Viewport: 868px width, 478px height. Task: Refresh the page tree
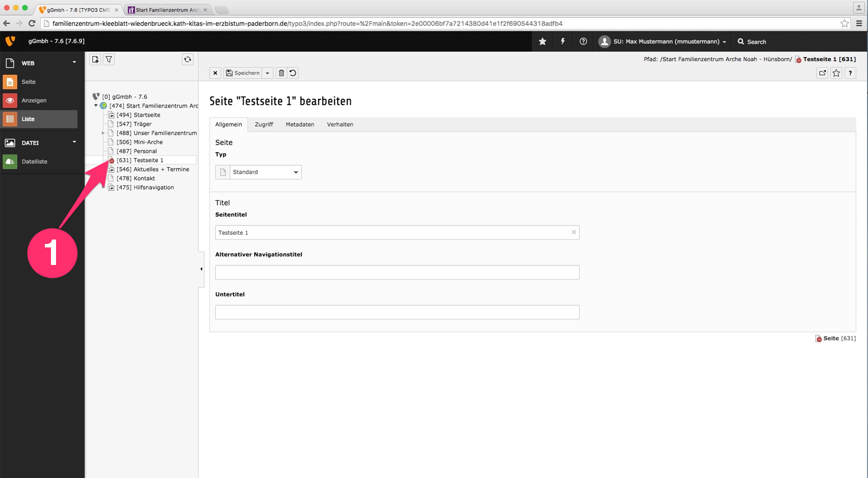point(188,59)
